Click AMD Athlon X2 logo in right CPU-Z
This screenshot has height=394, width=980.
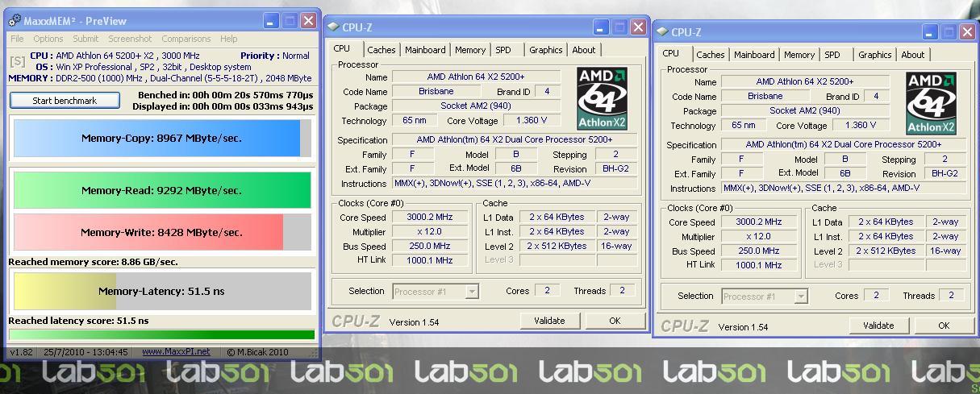(932, 103)
